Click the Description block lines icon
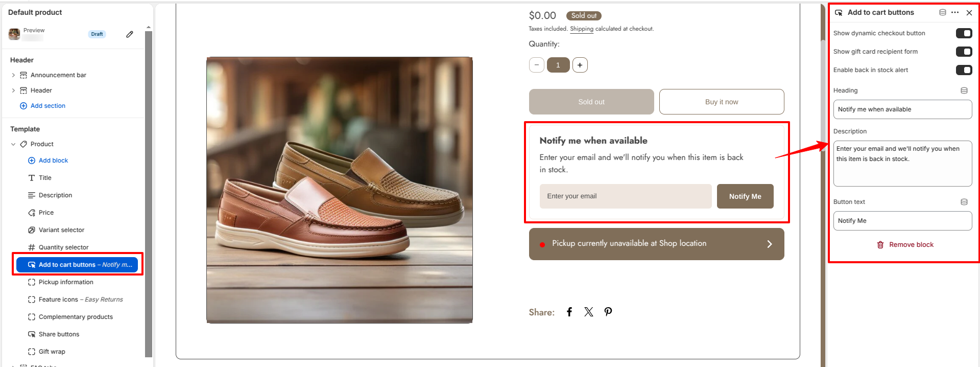 32,195
